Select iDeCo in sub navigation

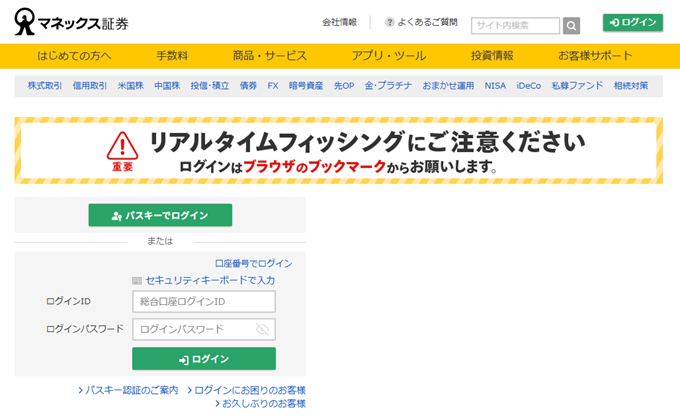point(529,86)
